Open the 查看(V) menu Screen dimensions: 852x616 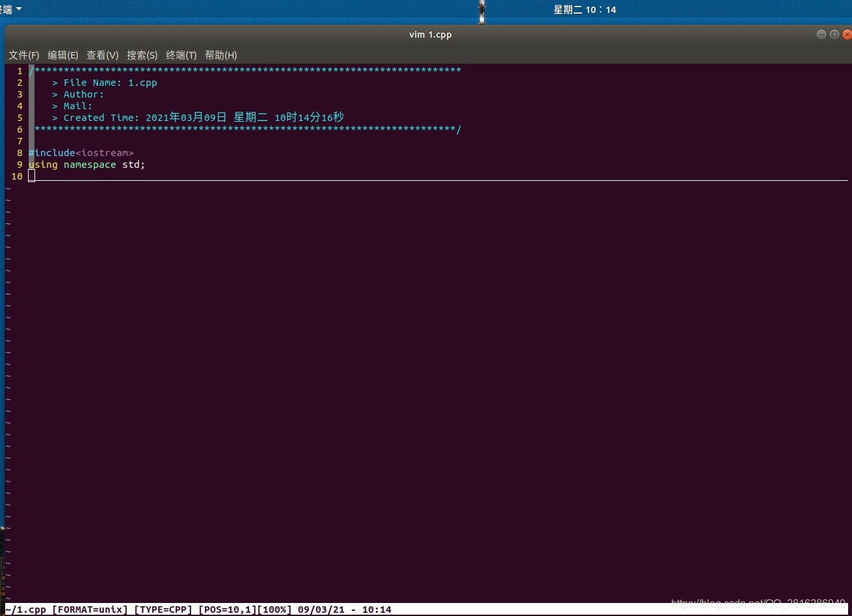click(102, 55)
